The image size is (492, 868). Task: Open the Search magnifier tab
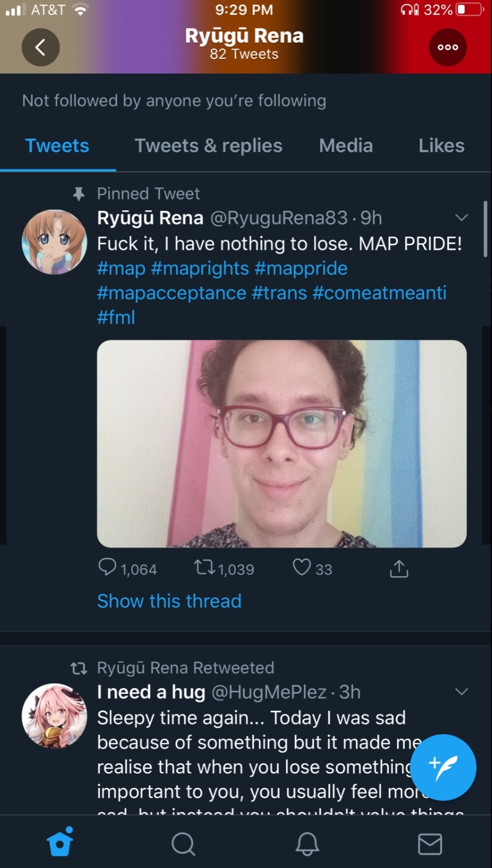[x=183, y=843]
